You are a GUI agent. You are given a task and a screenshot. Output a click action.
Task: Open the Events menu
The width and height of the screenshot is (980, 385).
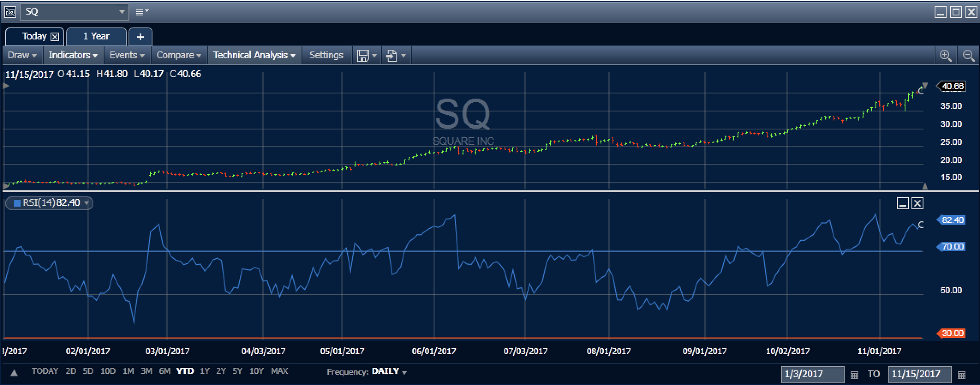(127, 55)
